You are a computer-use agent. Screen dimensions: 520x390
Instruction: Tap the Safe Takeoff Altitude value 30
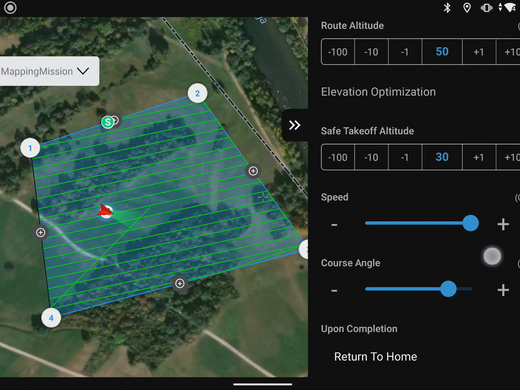coord(442,157)
